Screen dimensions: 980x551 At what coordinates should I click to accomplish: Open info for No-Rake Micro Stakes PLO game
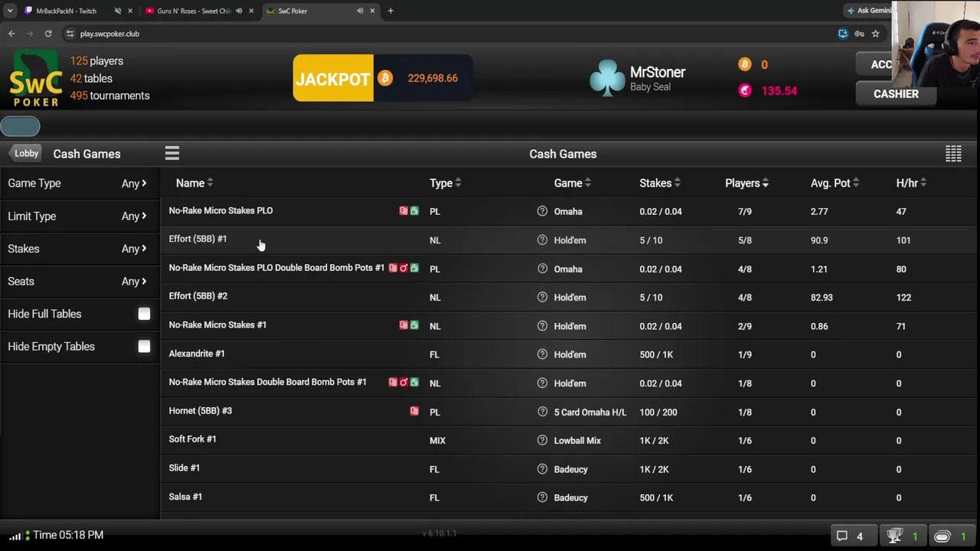[x=542, y=211]
